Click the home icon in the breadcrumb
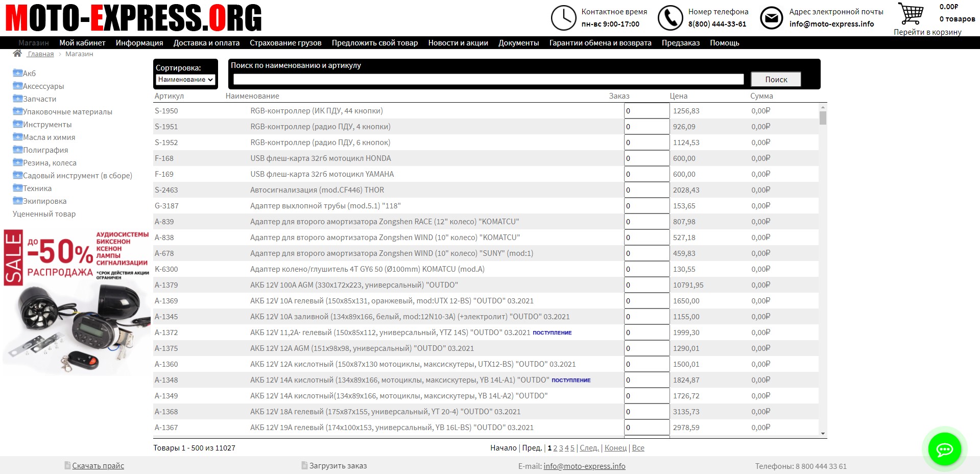The height and width of the screenshot is (474, 980). pos(17,54)
